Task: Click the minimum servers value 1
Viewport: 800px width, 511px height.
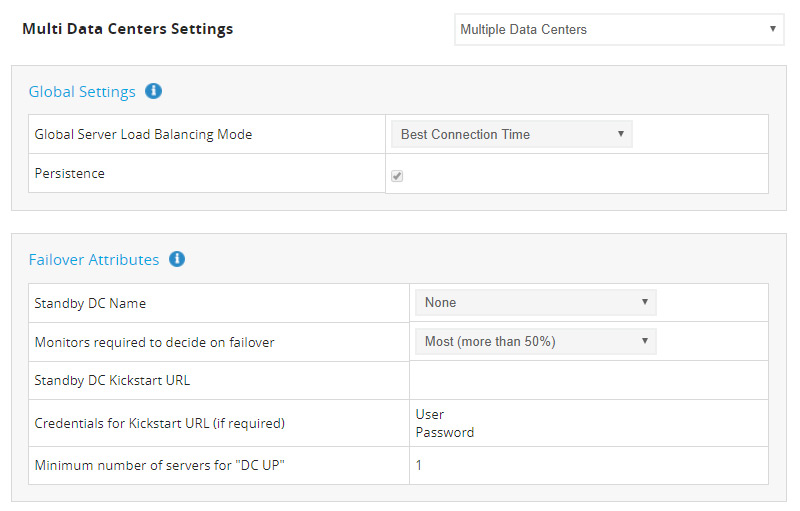Action: (x=419, y=465)
